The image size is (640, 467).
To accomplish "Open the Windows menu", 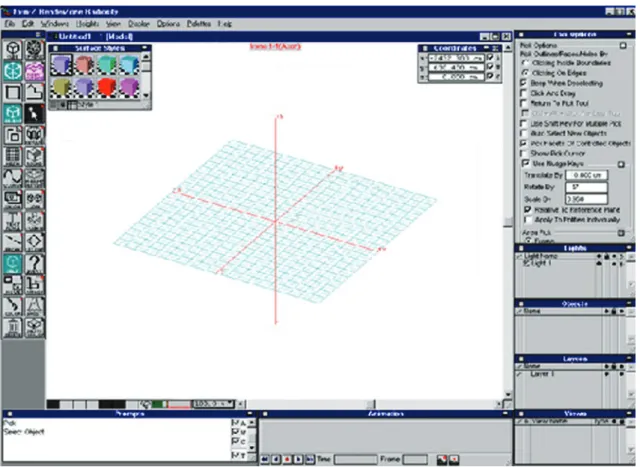I will tap(54, 24).
